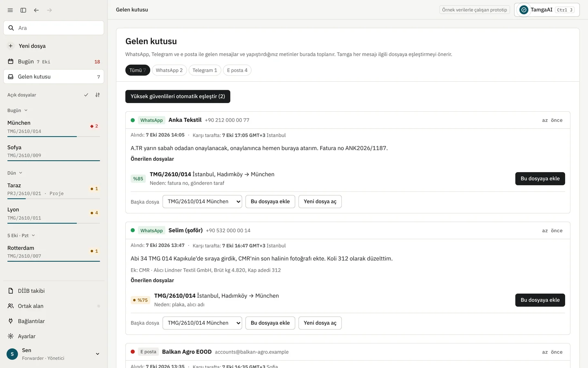Toggle the sidebar panel icon

23,10
